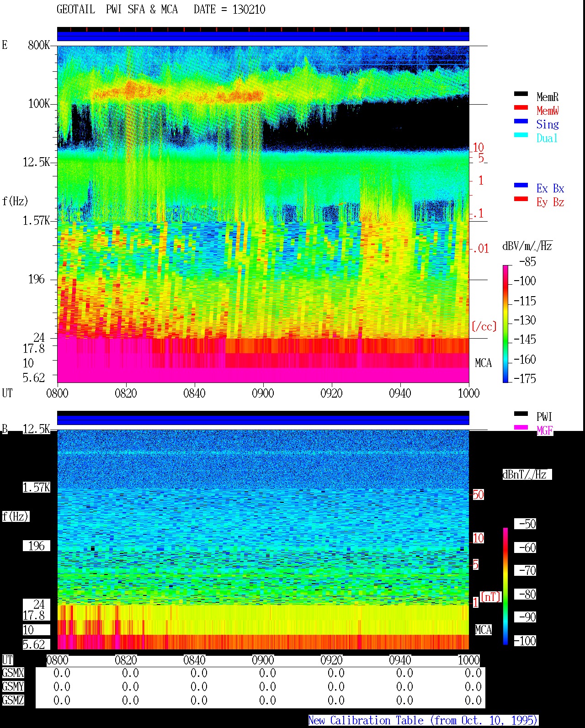Click the dBnT magnetic field color bar
This screenshot has height=728, width=585.
(x=505, y=586)
